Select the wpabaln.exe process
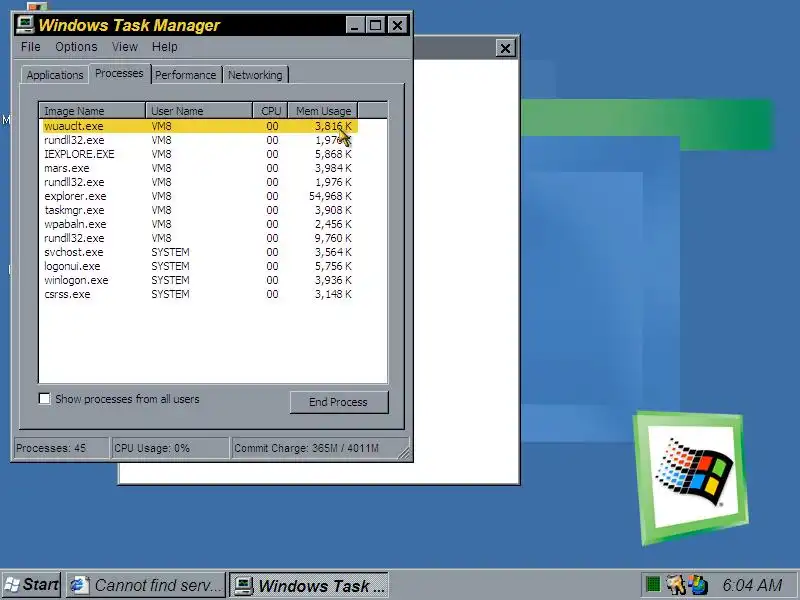 pos(200,224)
